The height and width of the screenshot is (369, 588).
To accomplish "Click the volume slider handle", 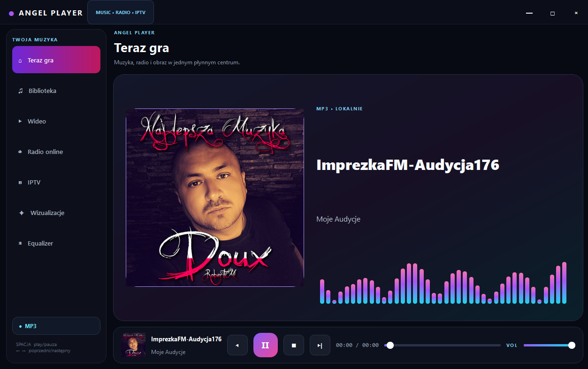I will point(572,345).
